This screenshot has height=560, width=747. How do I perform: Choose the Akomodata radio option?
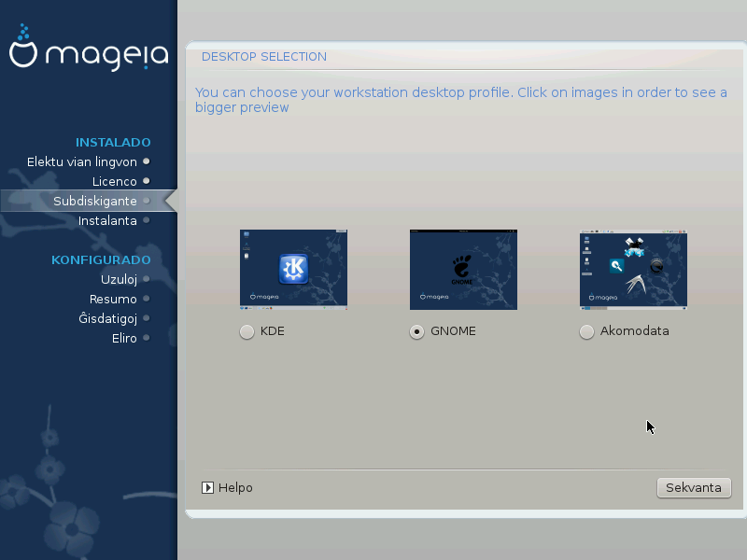click(586, 331)
